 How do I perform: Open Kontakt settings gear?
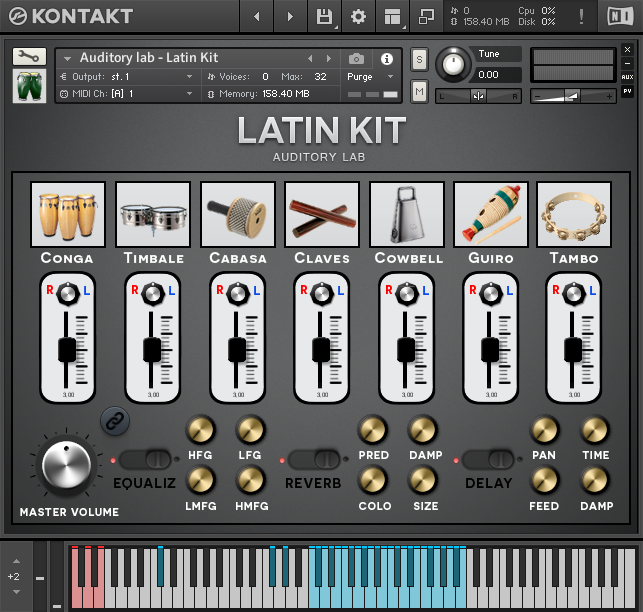(358, 17)
